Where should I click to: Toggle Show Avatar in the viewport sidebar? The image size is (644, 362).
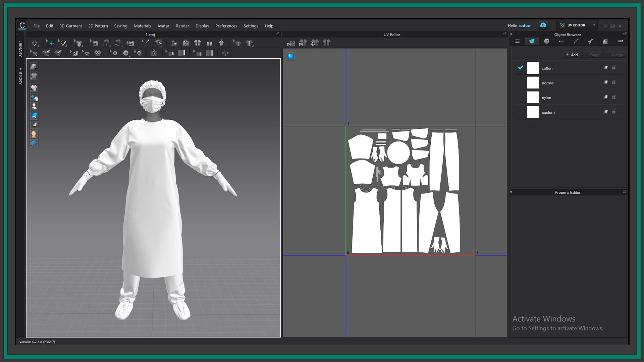point(34,106)
